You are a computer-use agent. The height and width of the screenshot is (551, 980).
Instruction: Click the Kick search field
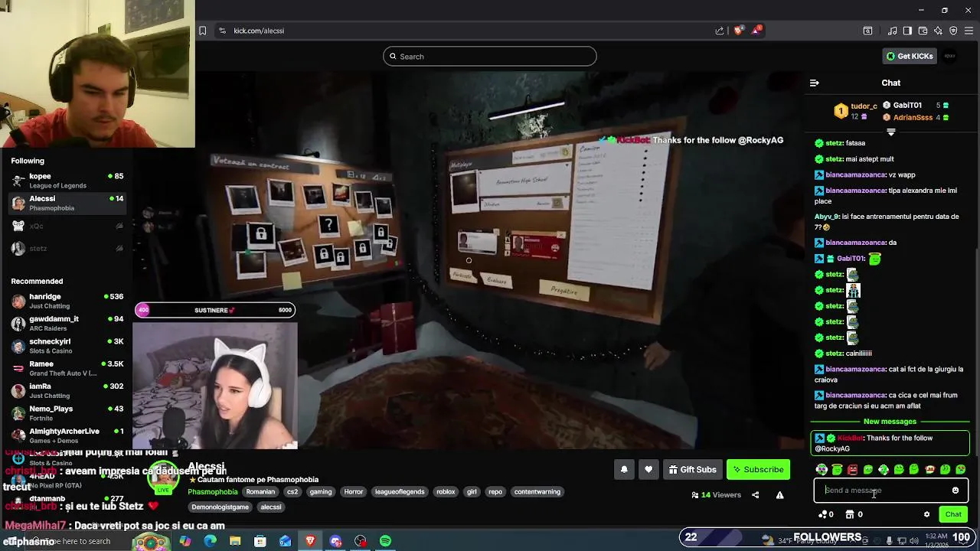(x=490, y=56)
